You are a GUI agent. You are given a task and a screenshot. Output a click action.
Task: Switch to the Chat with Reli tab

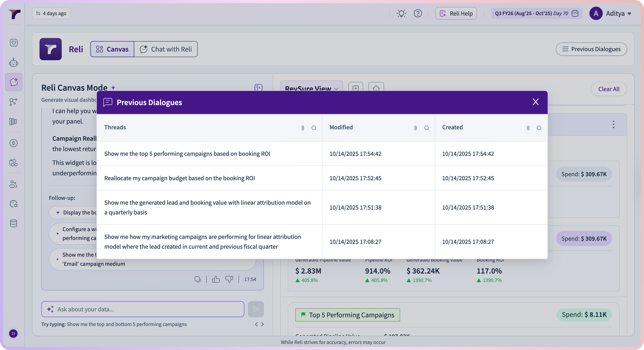pyautogui.click(x=166, y=49)
